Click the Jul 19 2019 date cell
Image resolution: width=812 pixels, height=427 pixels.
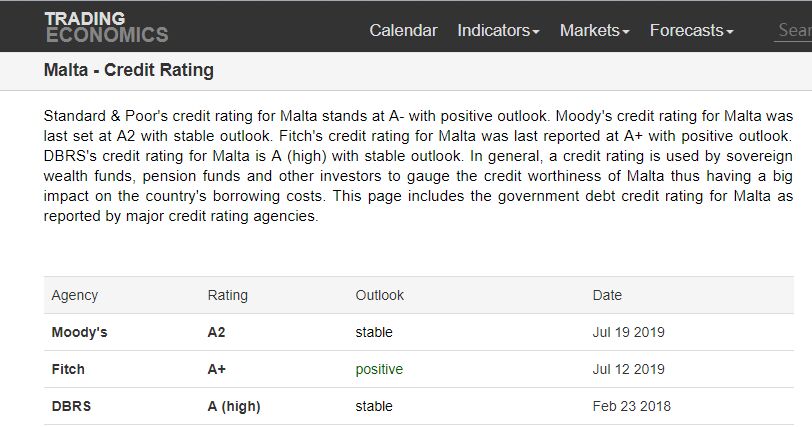628,332
